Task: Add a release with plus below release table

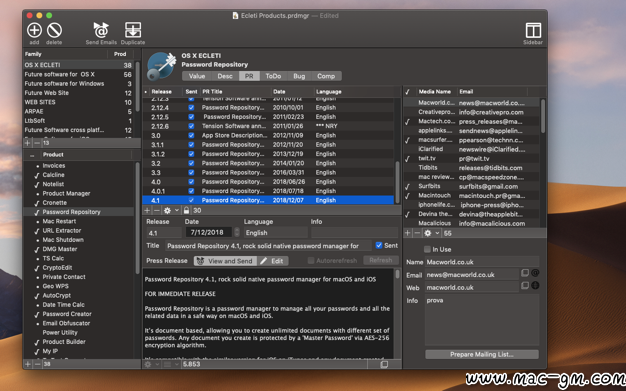Action: [x=147, y=210]
